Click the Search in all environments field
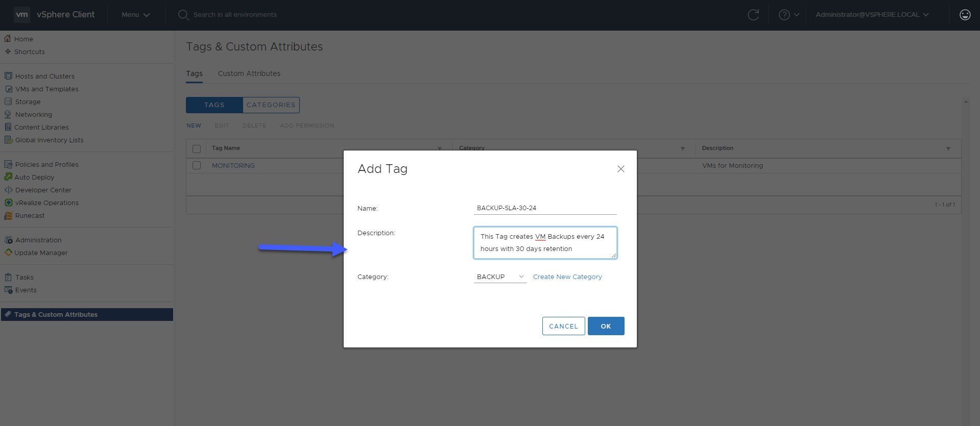The height and width of the screenshot is (426, 980). click(235, 15)
